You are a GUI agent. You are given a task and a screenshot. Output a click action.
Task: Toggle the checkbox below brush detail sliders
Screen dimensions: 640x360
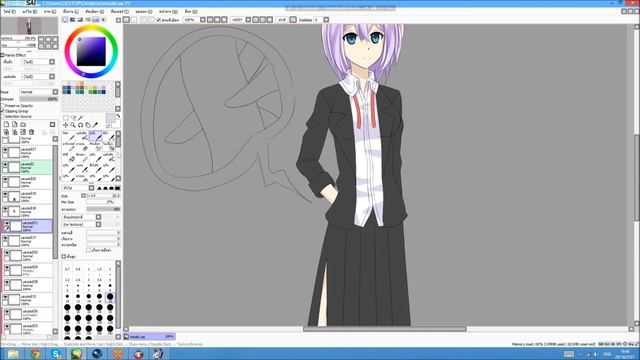click(88, 250)
